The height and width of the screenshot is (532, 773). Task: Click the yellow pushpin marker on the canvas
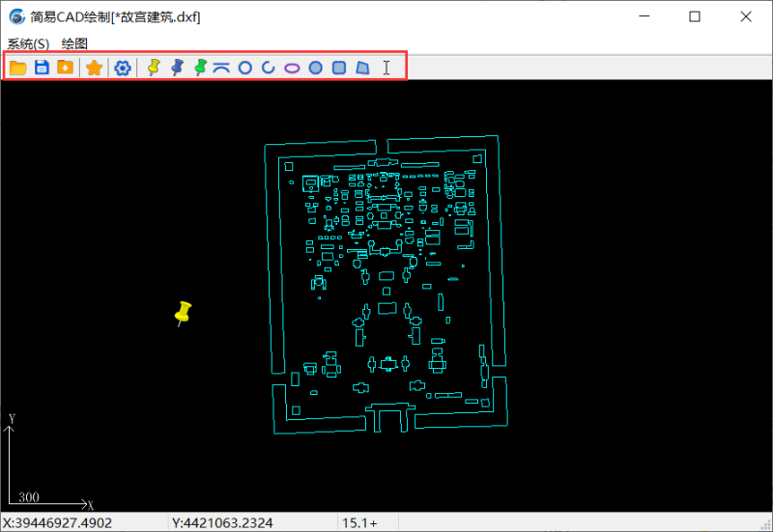point(183,313)
